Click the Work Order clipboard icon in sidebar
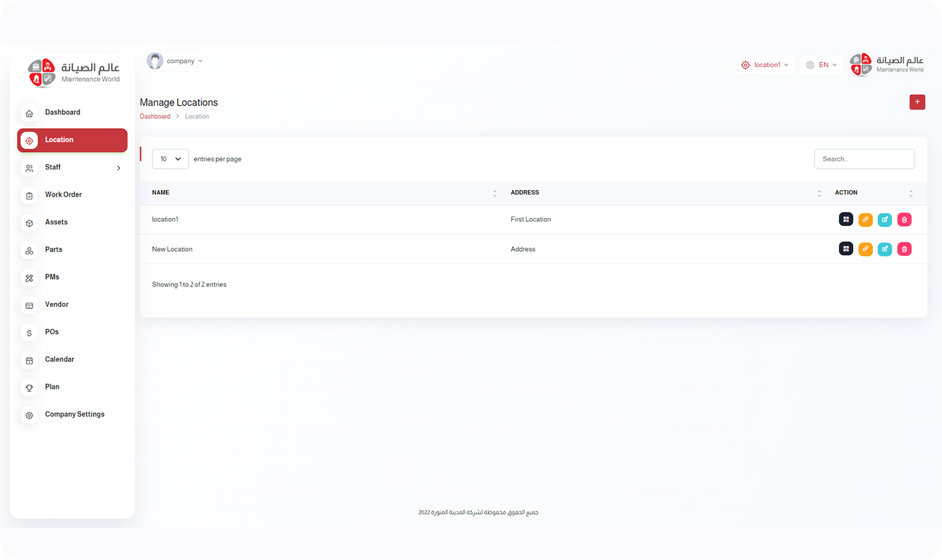The height and width of the screenshot is (560, 942). click(29, 195)
